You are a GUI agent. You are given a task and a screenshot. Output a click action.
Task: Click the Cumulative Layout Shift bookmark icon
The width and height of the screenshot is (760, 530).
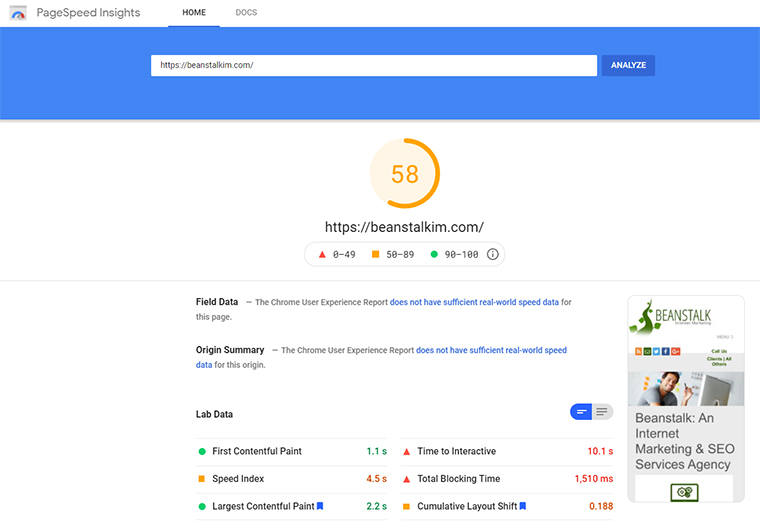(x=522, y=506)
